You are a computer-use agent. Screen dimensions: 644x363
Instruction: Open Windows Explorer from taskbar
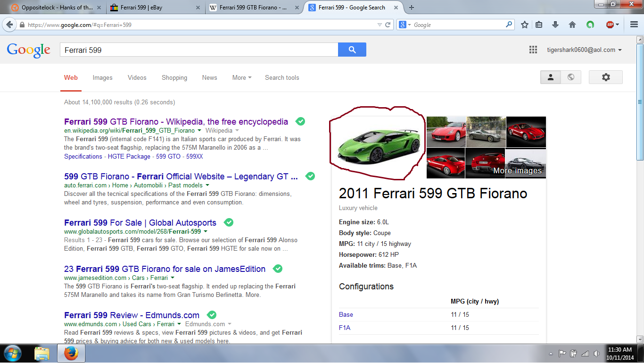coord(42,354)
